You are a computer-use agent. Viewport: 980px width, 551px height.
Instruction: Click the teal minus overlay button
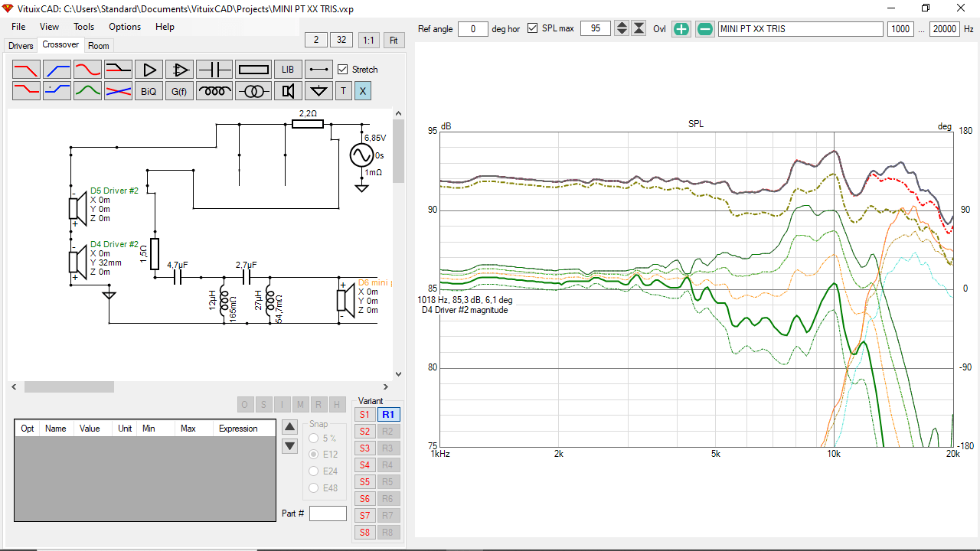[x=705, y=29]
